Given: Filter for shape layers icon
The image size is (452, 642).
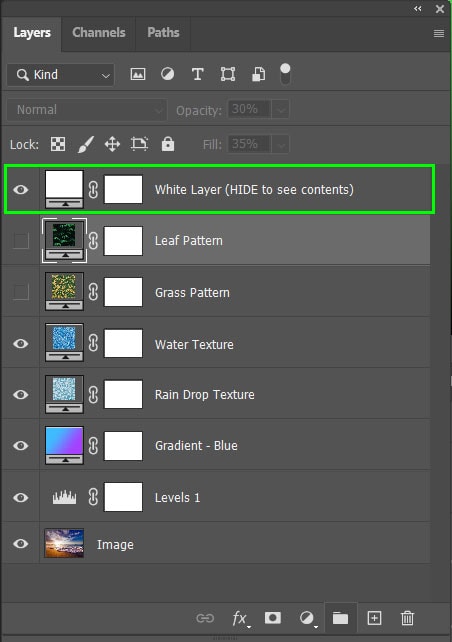Looking at the screenshot, I should (x=228, y=74).
